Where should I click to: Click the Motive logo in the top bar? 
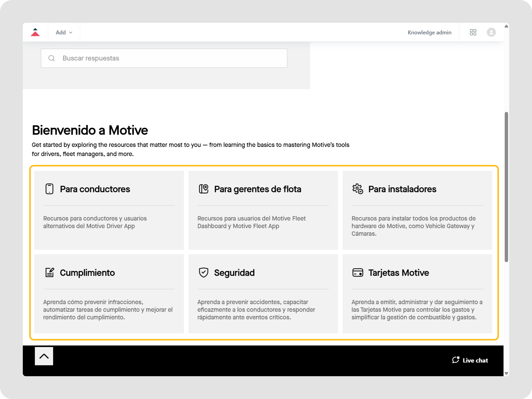click(x=35, y=32)
